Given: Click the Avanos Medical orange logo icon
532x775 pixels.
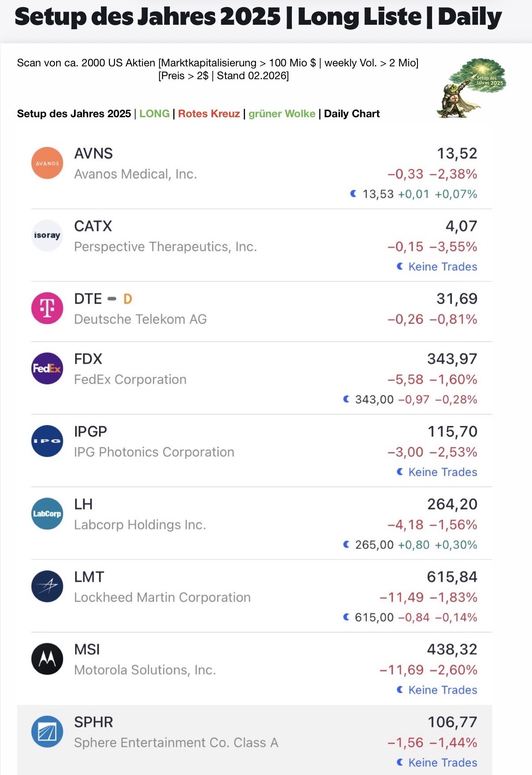Looking at the screenshot, I should tap(47, 163).
